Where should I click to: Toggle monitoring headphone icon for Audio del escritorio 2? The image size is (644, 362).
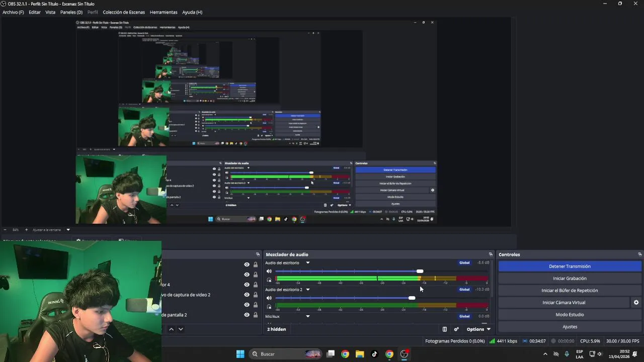(x=269, y=307)
